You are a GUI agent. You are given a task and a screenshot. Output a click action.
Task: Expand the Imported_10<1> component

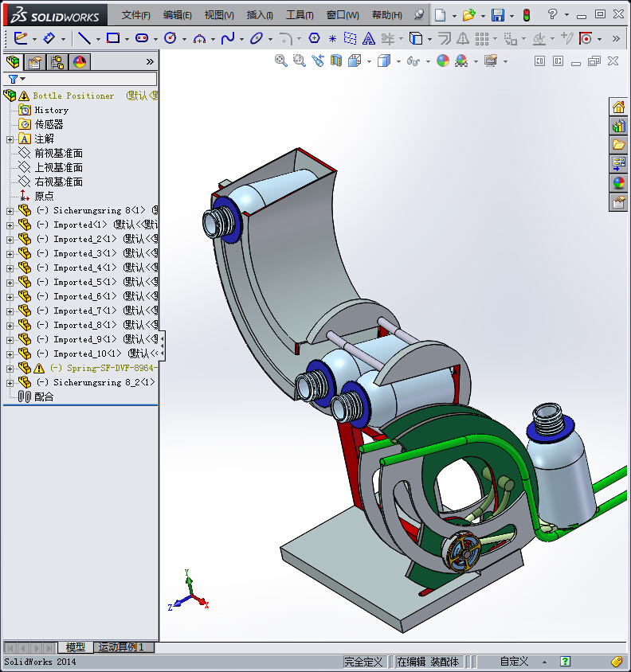10,354
